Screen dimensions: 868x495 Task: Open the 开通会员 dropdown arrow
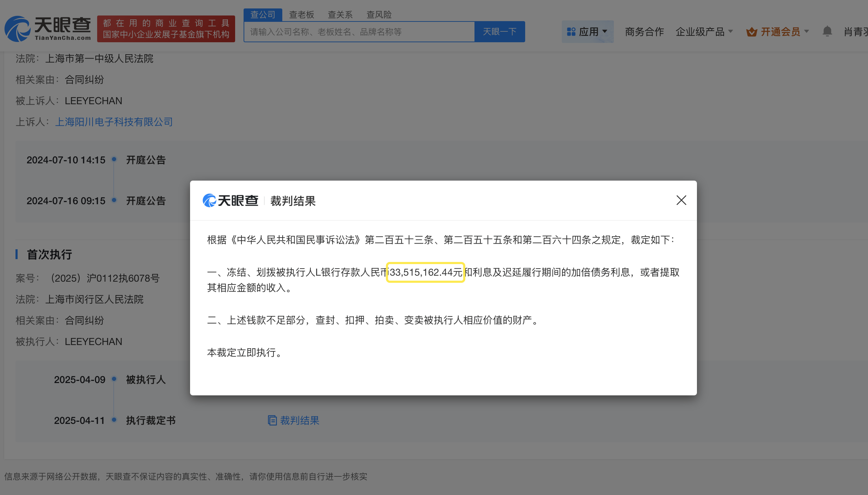pyautogui.click(x=807, y=32)
